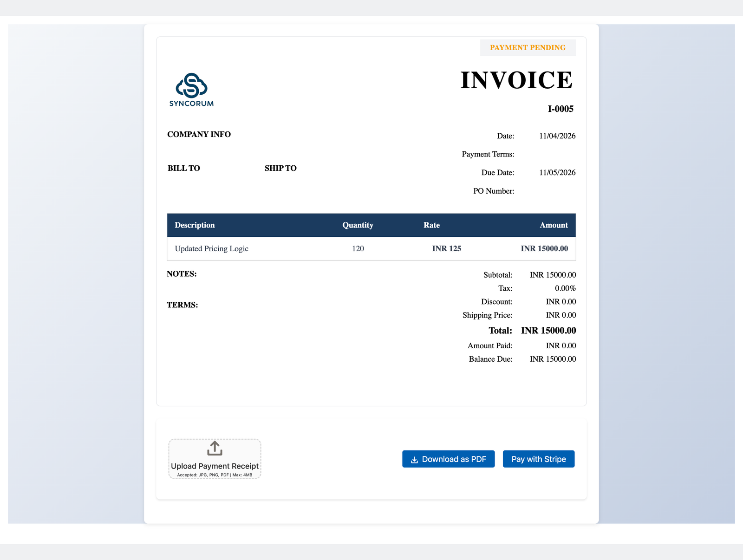
Task: Select the Shipping Price value INR 0.00
Action: [561, 315]
